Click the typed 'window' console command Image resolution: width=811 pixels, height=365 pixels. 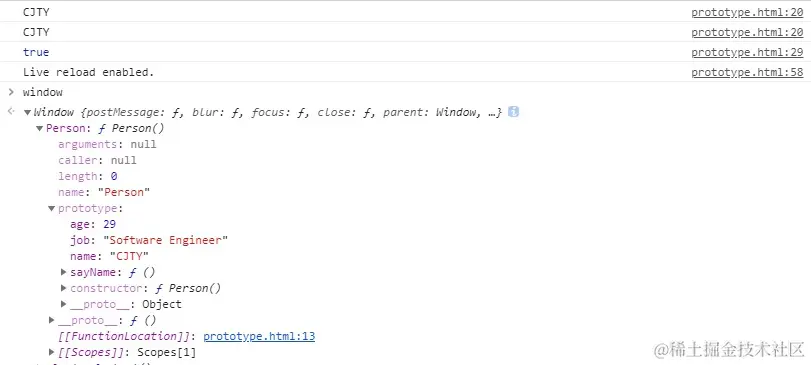[x=42, y=93]
